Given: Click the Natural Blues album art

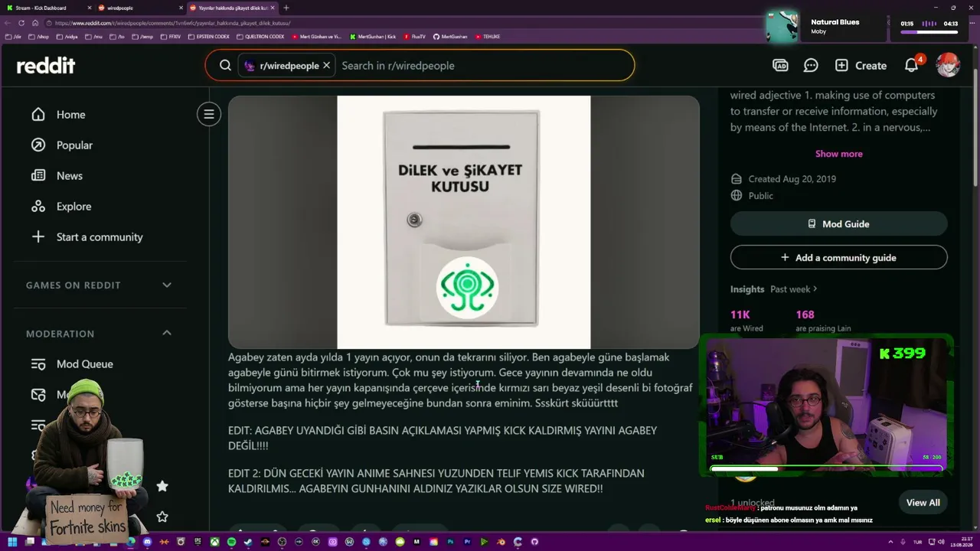Looking at the screenshot, I should click(x=782, y=27).
